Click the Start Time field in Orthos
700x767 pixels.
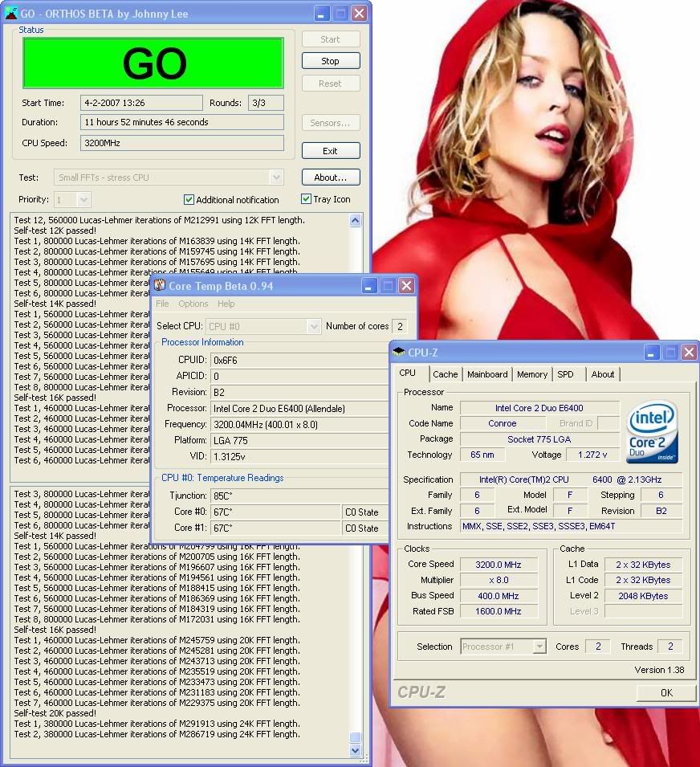pos(141,103)
